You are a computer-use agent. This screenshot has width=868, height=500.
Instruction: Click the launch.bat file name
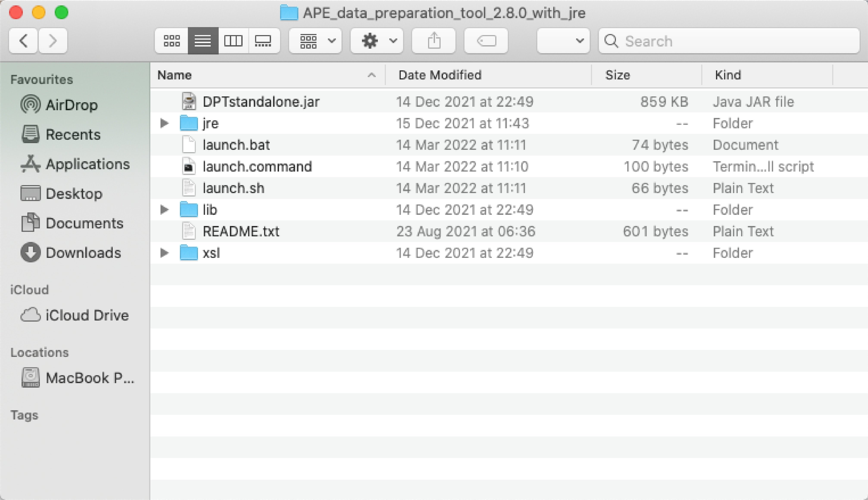point(236,145)
